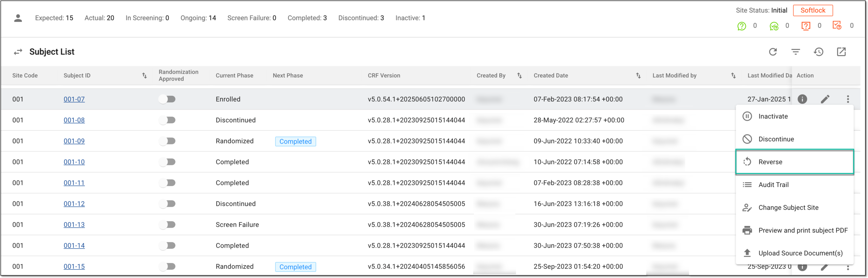The height and width of the screenshot is (278, 868).
Task: Toggle randomization approved for 001-13
Action: pyautogui.click(x=167, y=225)
